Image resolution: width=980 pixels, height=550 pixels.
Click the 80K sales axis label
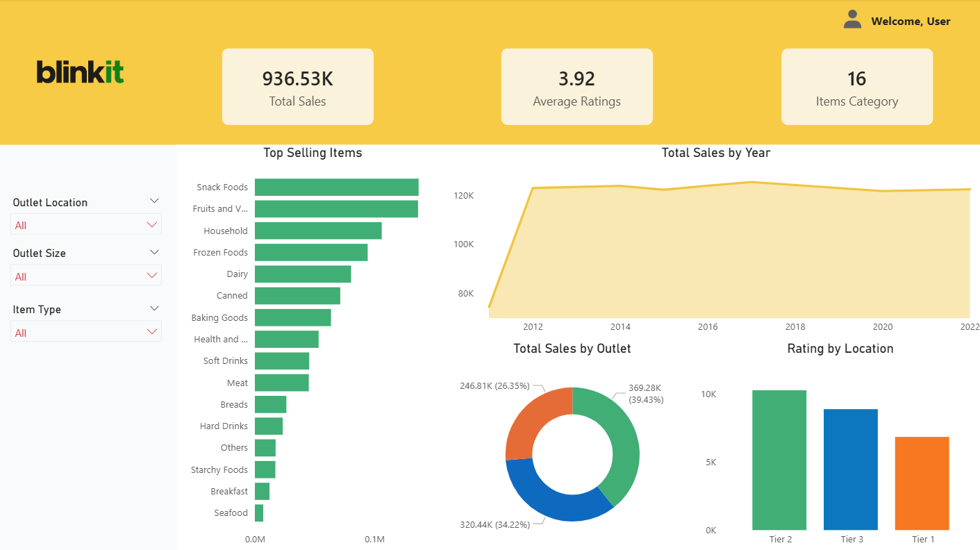466,294
